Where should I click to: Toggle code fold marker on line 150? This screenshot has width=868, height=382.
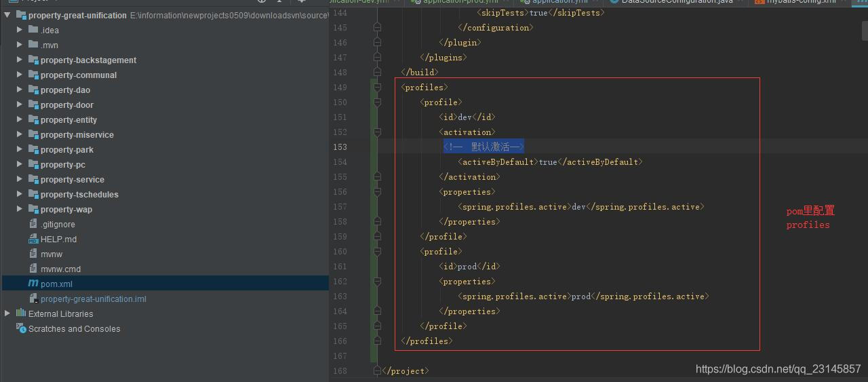pyautogui.click(x=377, y=102)
